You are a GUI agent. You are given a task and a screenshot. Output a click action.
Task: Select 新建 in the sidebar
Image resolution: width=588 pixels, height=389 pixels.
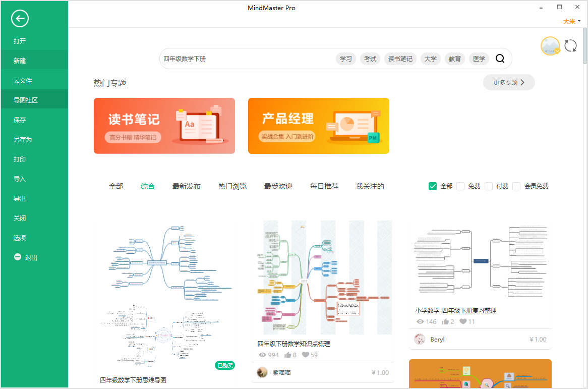[x=34, y=61]
